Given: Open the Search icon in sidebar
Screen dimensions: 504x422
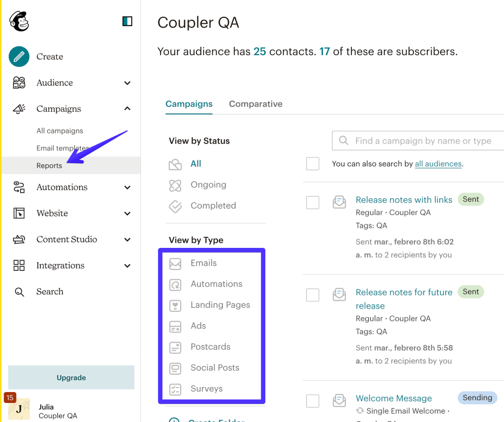Looking at the screenshot, I should click(x=19, y=291).
